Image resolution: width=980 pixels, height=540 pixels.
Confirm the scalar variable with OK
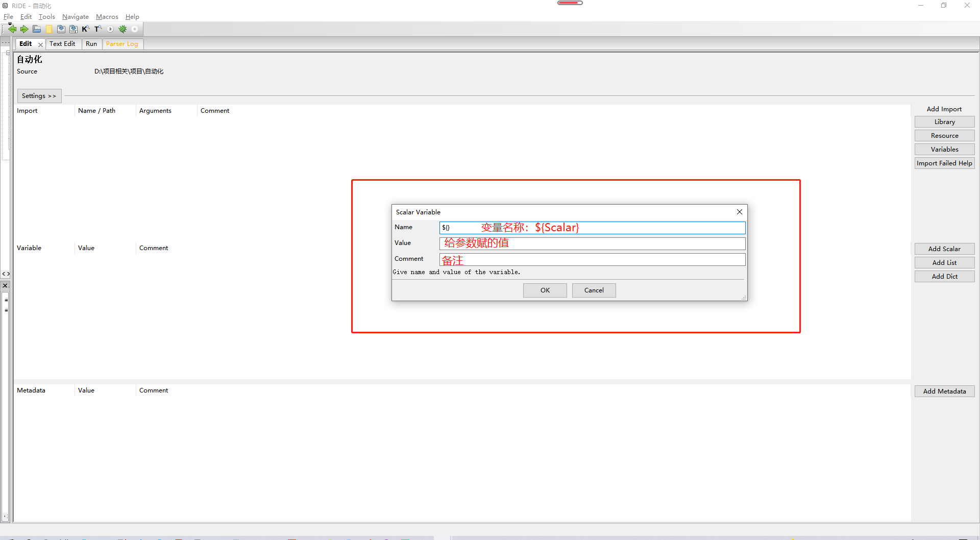545,290
